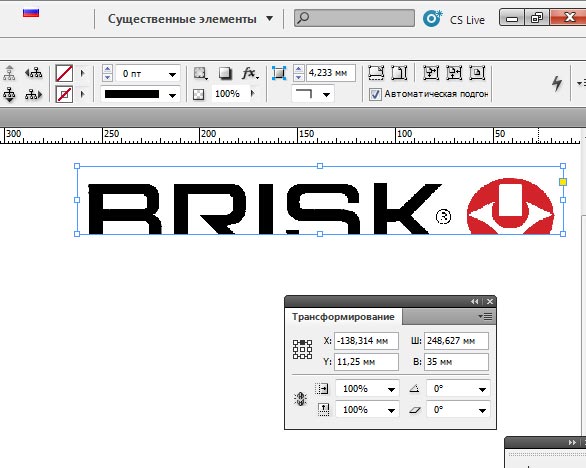This screenshot has height=468, width=586.
Task: Close the Transform panel
Action: [x=490, y=301]
